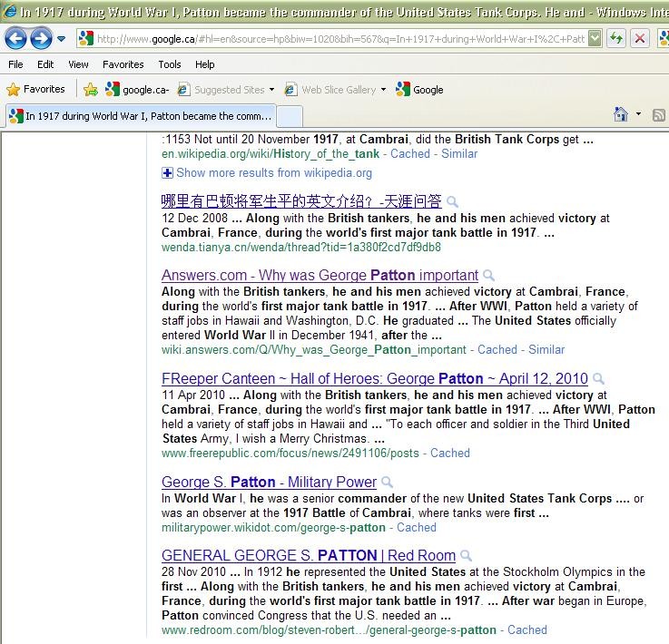Click the browser Back button
Viewport: 669px width, 644px height.
pyautogui.click(x=15, y=38)
